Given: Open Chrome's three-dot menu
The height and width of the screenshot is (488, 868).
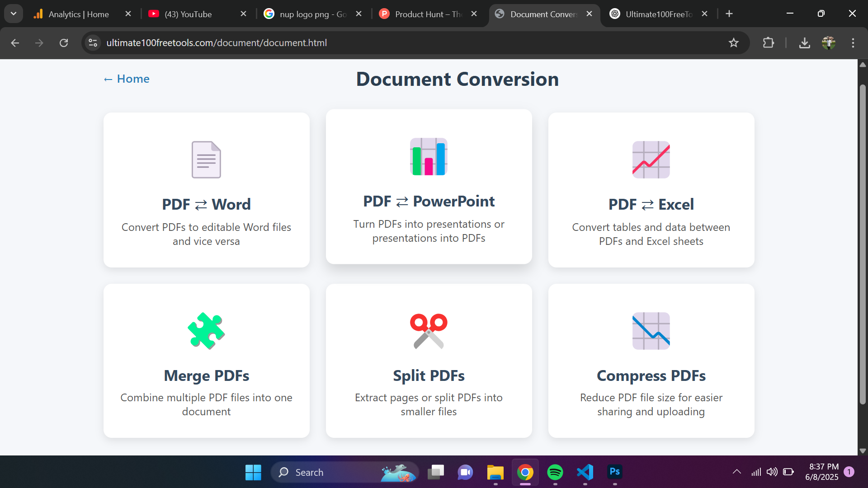Looking at the screenshot, I should coord(853,43).
